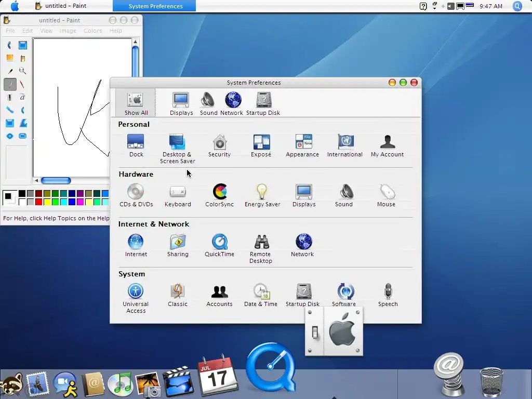Select the Magnifier tool in Paint
Screen dimensions: 532x399
pos(22,71)
